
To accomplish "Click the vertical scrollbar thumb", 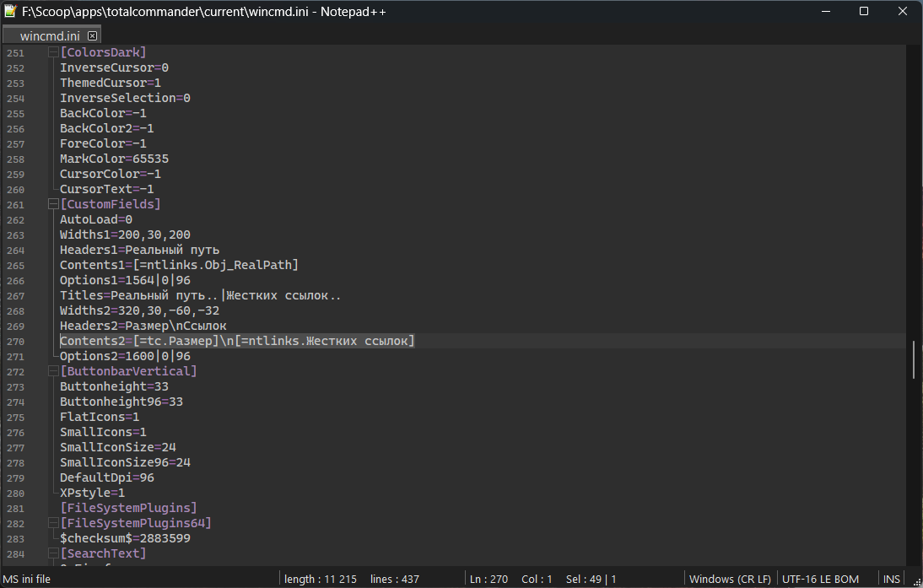I will 915,359.
